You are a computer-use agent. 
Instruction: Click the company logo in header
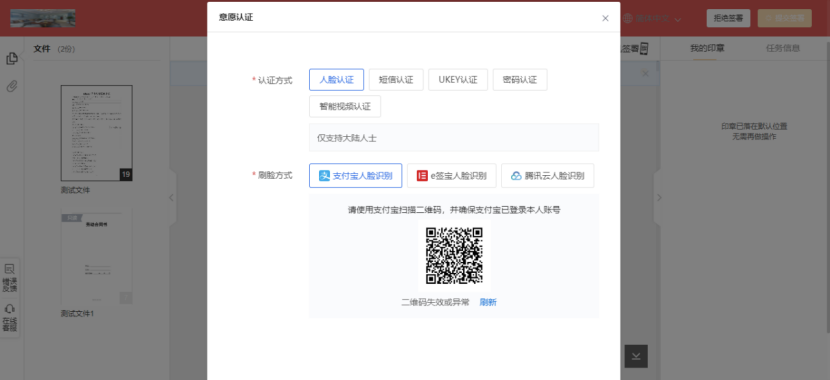pos(43,18)
